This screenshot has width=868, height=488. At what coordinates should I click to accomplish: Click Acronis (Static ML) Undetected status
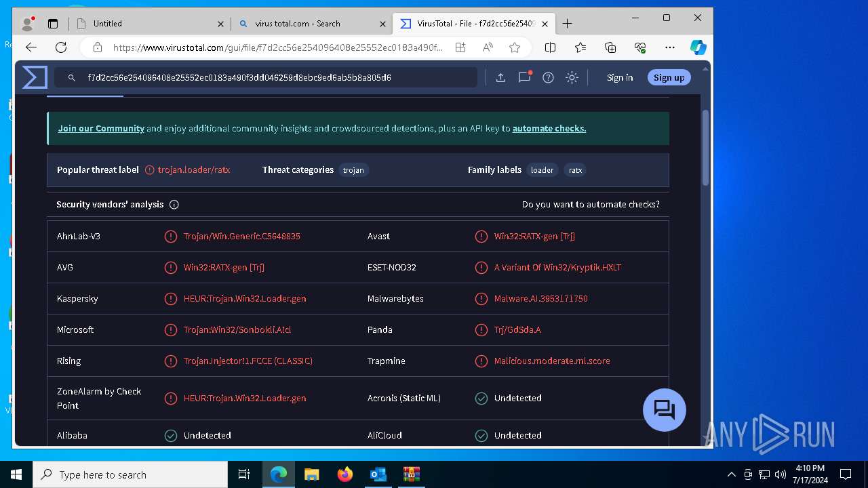(x=518, y=399)
